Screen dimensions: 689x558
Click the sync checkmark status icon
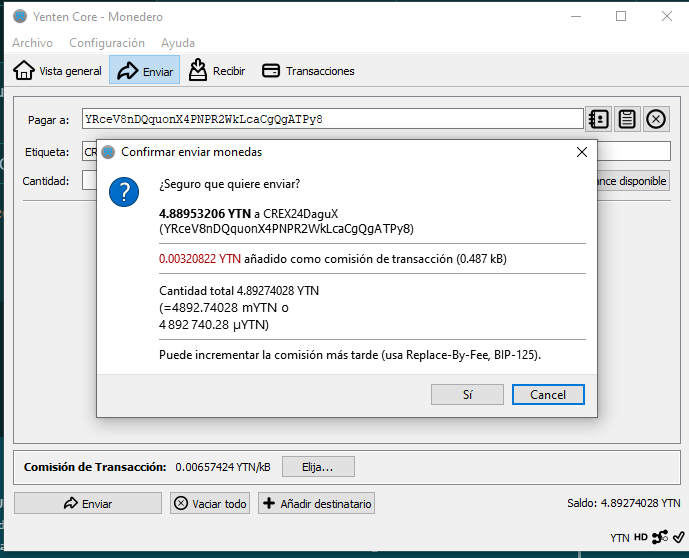[678, 537]
